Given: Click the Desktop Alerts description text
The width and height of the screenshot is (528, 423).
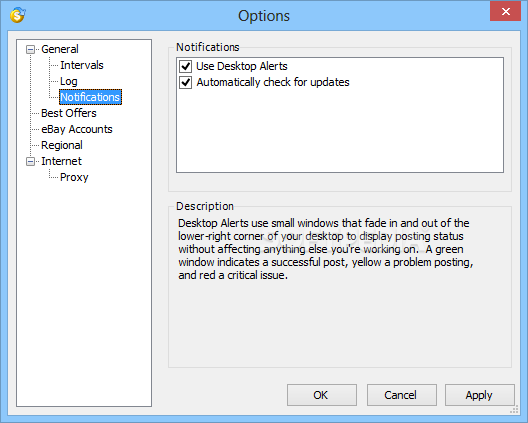Looking at the screenshot, I should pyautogui.click(x=325, y=249).
